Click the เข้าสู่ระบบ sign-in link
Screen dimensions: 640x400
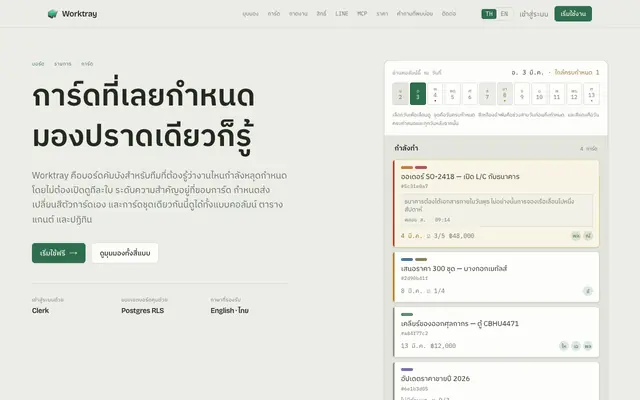point(533,14)
